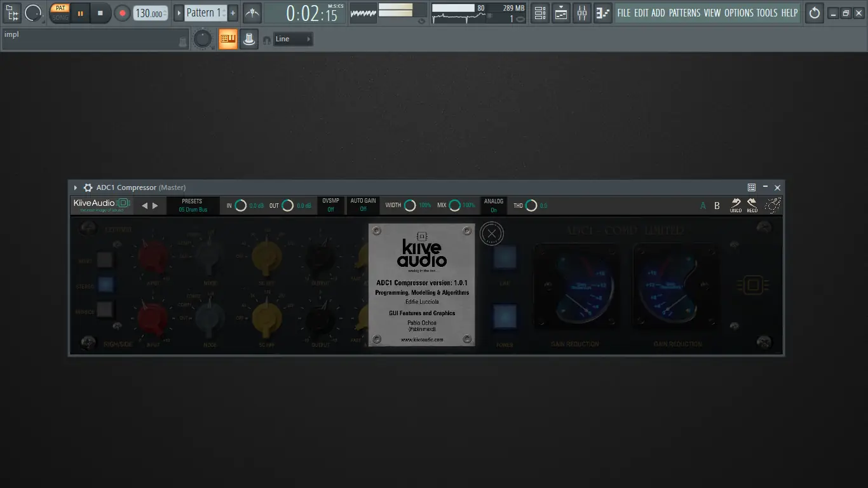Click the 0:02:15 time display
The width and height of the screenshot is (868, 488).
coord(305,13)
